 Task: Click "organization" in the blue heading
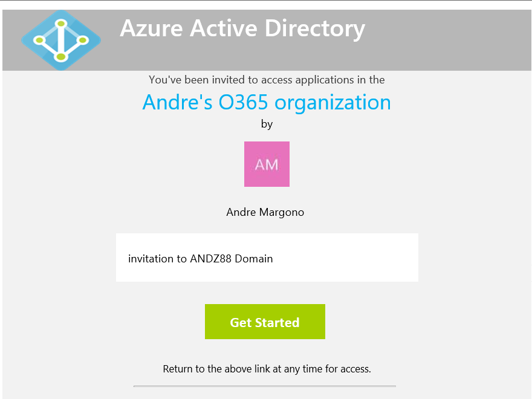(x=332, y=102)
